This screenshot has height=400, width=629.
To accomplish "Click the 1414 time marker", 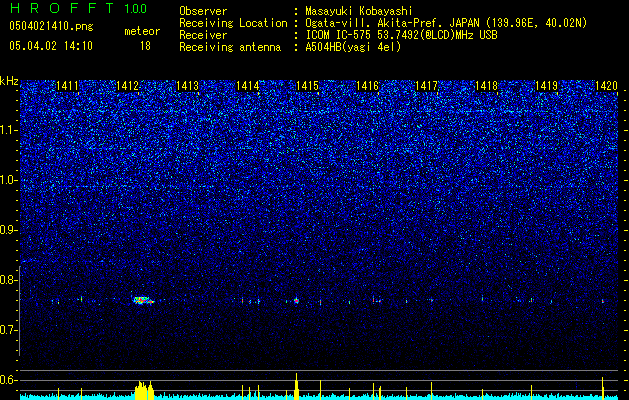I will pos(247,86).
